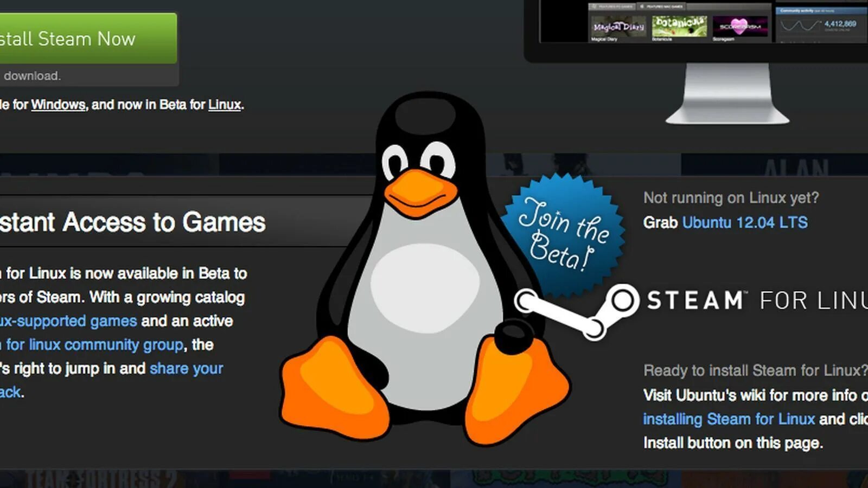Click the Ready to install Steam for Linux? text
The width and height of the screenshot is (868, 488).
(x=756, y=370)
